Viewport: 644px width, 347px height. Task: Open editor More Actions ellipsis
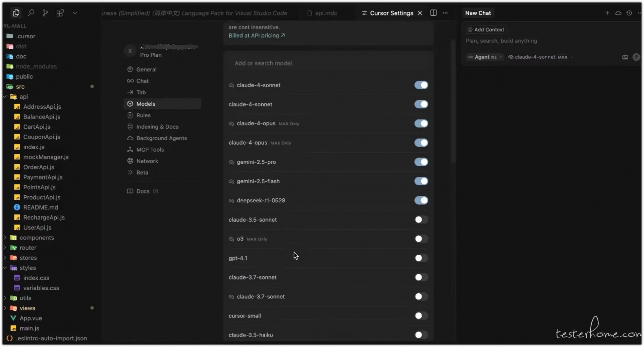445,13
